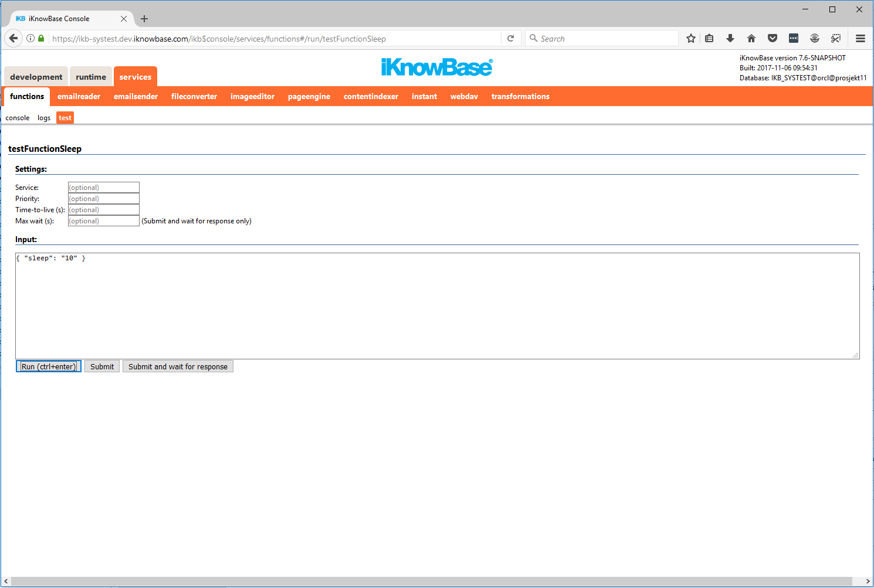Click the iKnowBase logo
Screen dimensions: 874x588
click(x=437, y=67)
